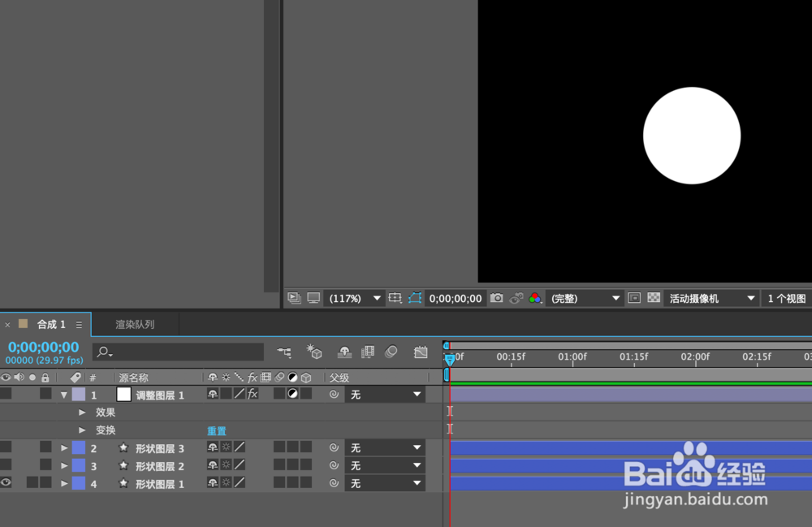812x527 pixels.
Task: Click the label tag column header icon
Action: tap(76, 378)
